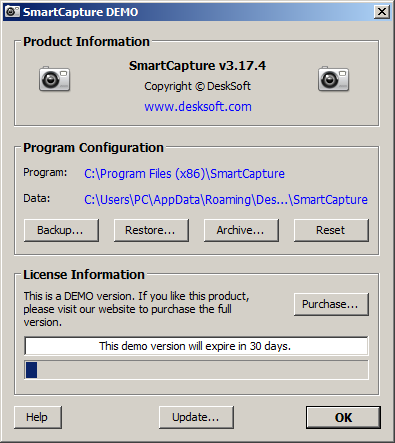Click the Copyright © DeskSoft text
Image resolution: width=395 pixels, height=443 pixels.
[x=197, y=86]
